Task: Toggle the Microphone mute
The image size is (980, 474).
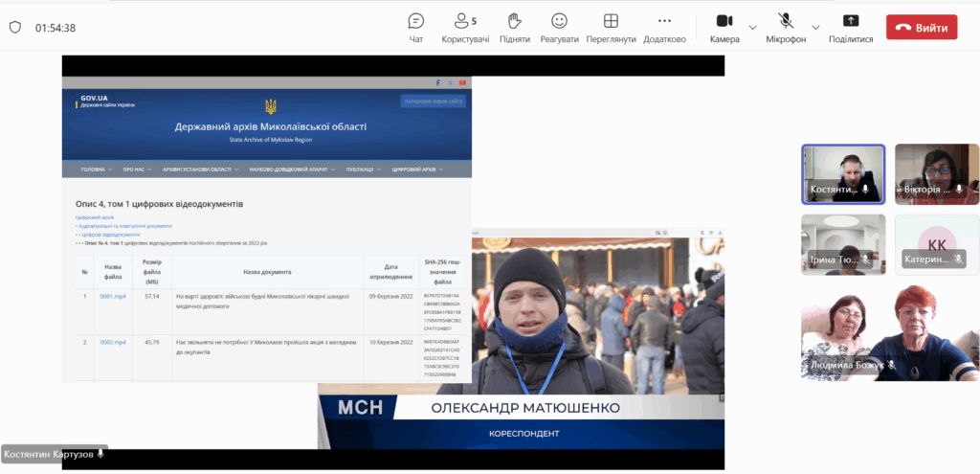Action: (x=786, y=28)
